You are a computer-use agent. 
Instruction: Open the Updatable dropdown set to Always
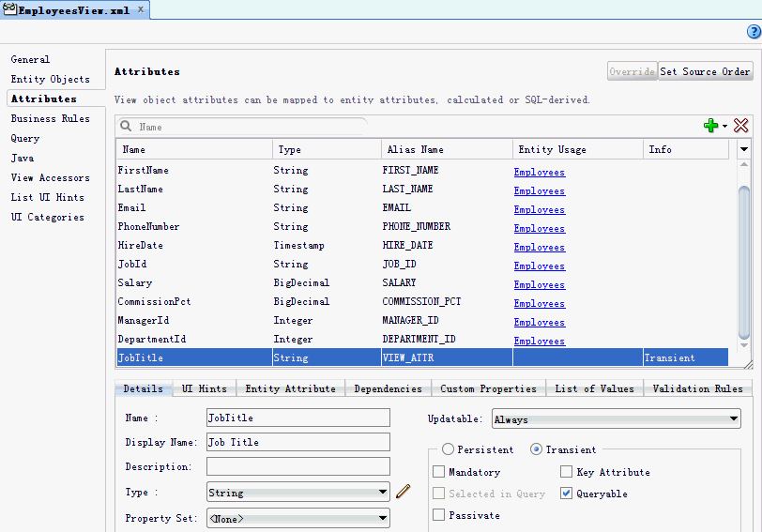point(617,418)
